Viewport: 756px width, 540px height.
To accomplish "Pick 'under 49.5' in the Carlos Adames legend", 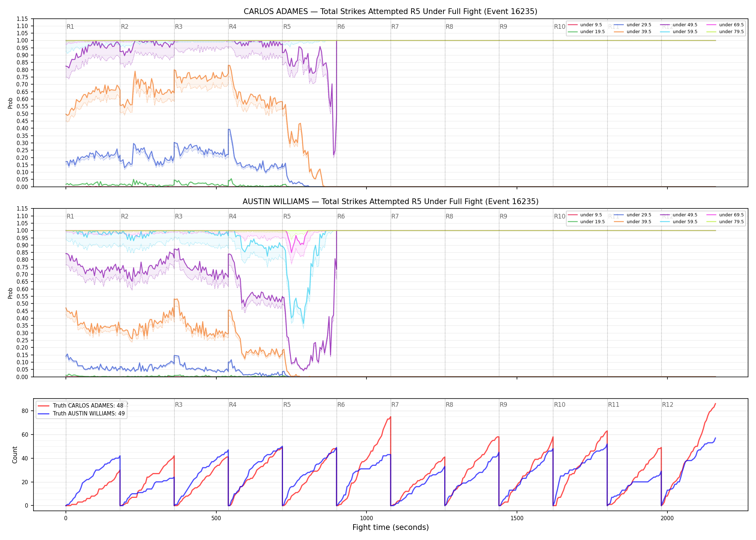I will pos(679,25).
